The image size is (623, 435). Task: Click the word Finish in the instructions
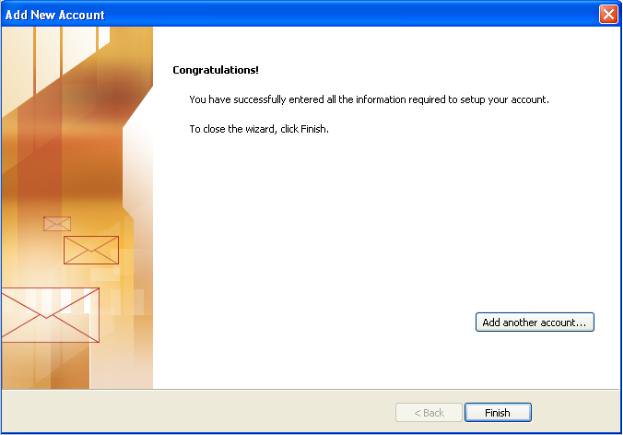[313, 129]
